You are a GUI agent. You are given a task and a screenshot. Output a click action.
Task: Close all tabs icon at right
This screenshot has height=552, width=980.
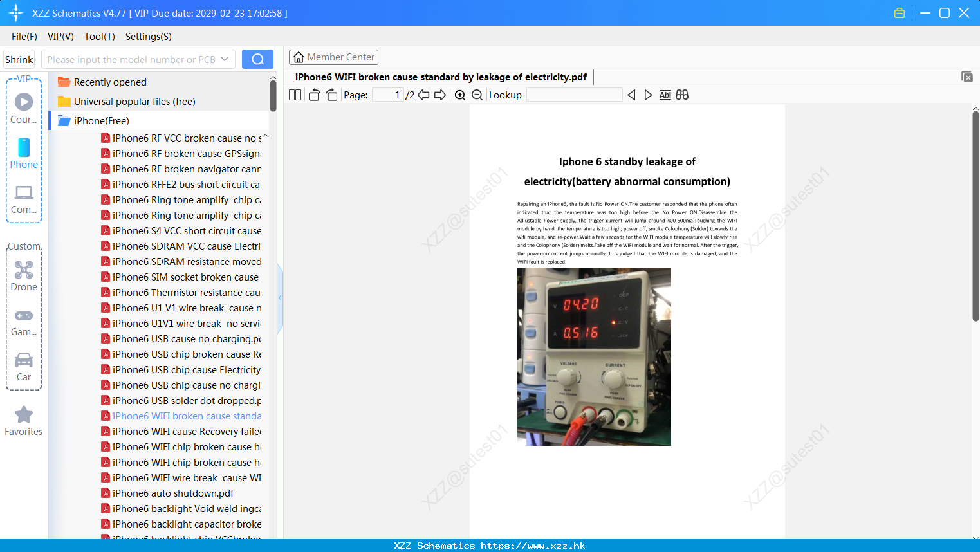click(967, 77)
